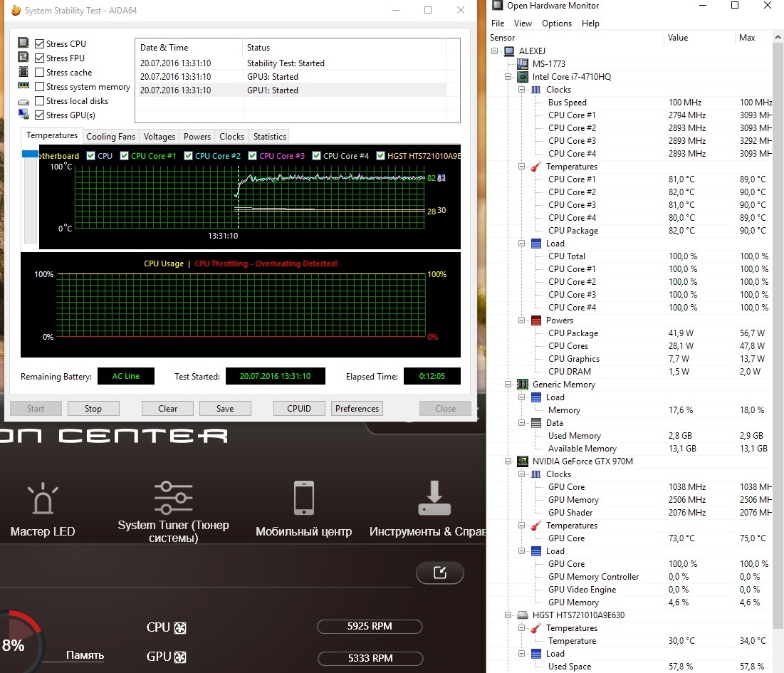Click the disk icon beside Stress local disks
784x673 pixels.
pyautogui.click(x=23, y=101)
